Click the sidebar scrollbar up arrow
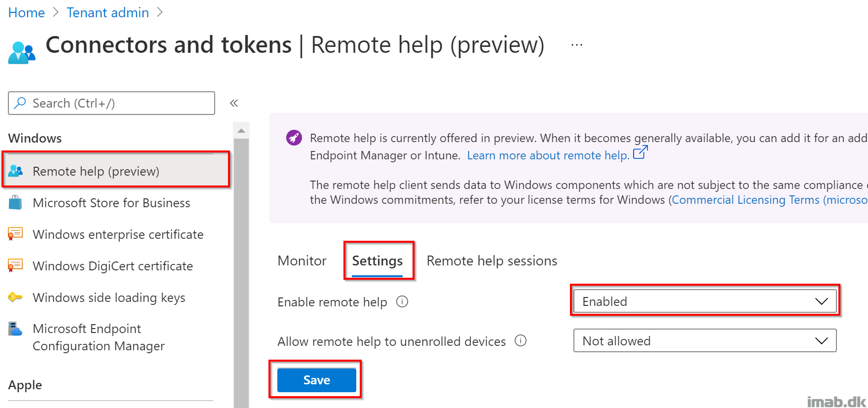Screen dimensions: 868x408 [241, 131]
